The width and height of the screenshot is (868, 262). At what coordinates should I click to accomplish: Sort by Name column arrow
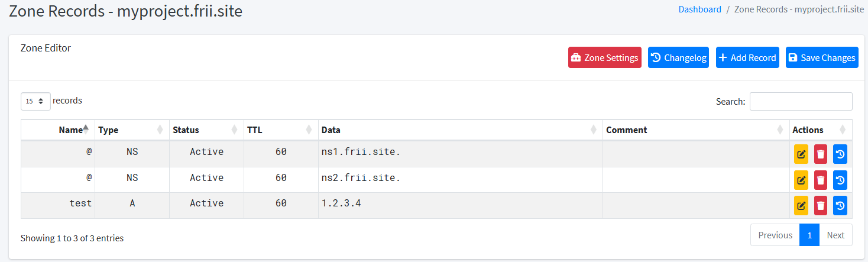click(x=86, y=130)
